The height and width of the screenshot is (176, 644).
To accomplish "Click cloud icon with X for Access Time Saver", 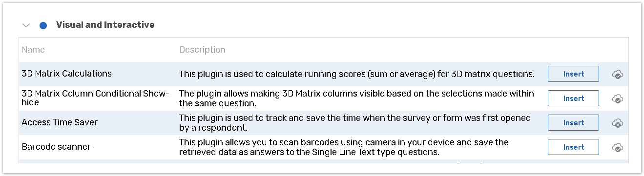I will tap(618, 123).
